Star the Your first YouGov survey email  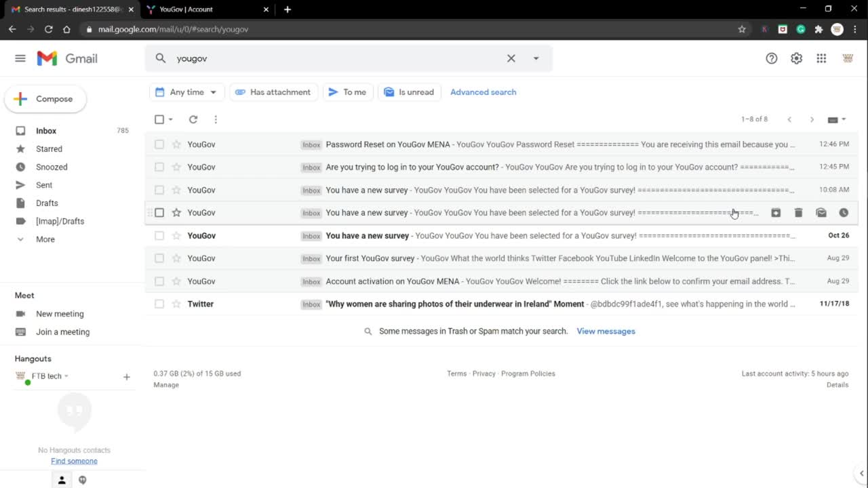176,258
